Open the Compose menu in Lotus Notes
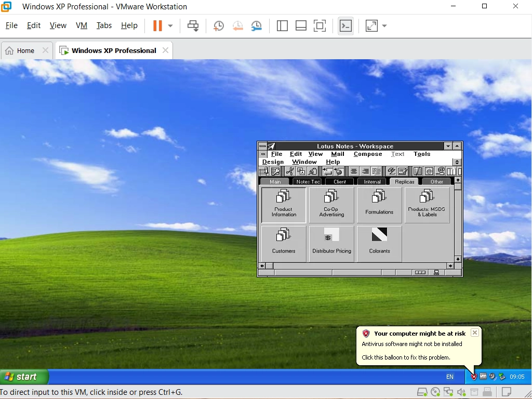The image size is (532, 399). (368, 154)
